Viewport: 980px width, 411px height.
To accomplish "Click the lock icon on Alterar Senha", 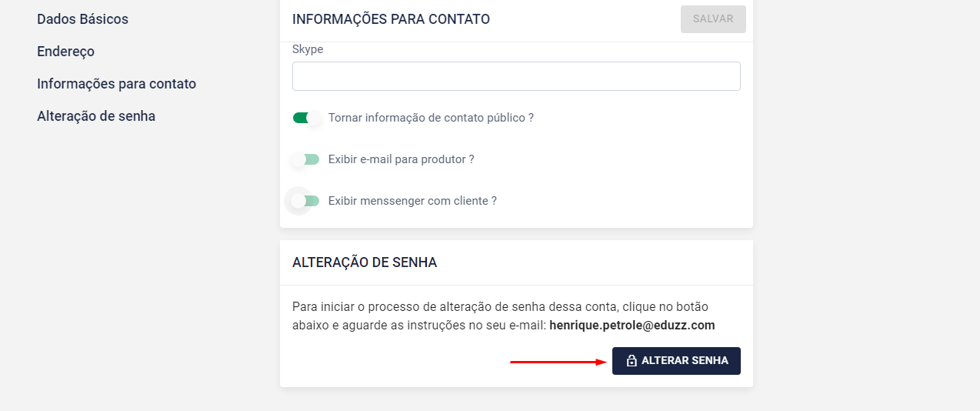I will [632, 361].
